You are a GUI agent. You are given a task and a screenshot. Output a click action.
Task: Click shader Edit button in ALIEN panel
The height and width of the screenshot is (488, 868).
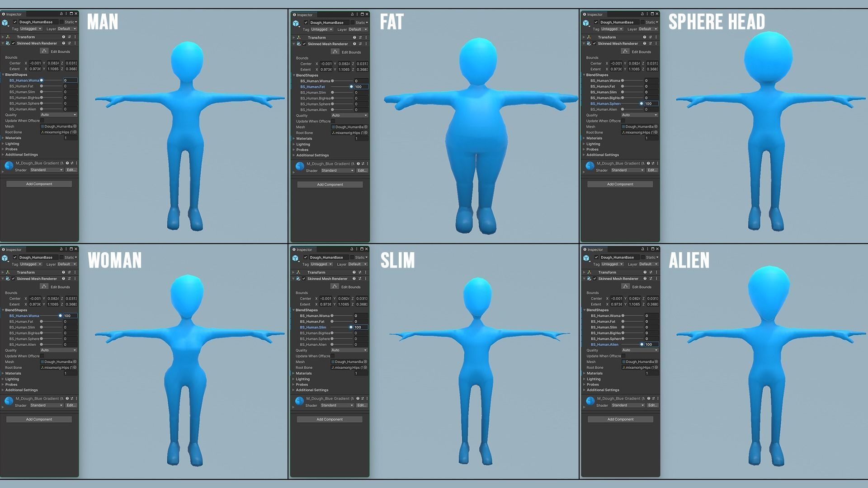pyautogui.click(x=653, y=405)
